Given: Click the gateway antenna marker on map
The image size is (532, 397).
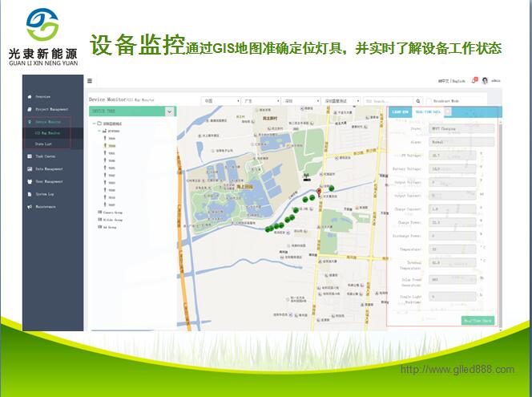Looking at the screenshot, I should (x=307, y=176).
